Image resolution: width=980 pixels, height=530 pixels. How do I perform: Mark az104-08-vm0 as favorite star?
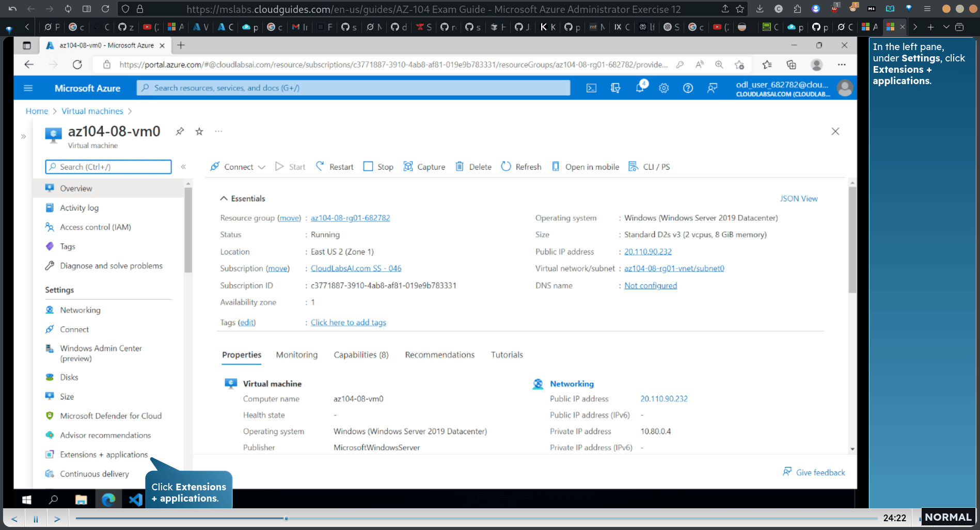coord(199,131)
